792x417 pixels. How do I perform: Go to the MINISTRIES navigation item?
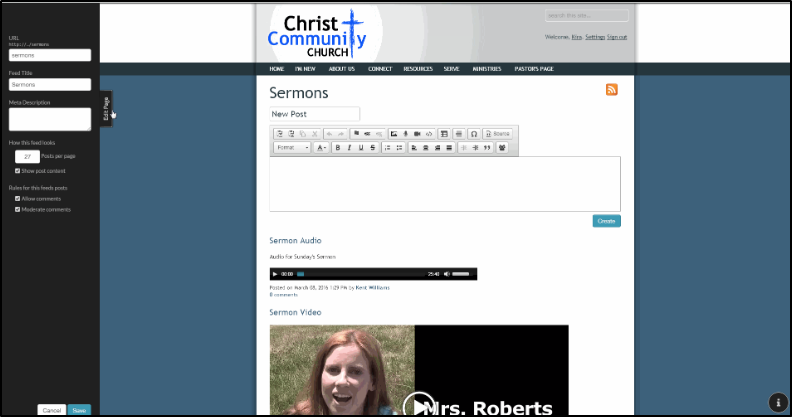coord(487,69)
